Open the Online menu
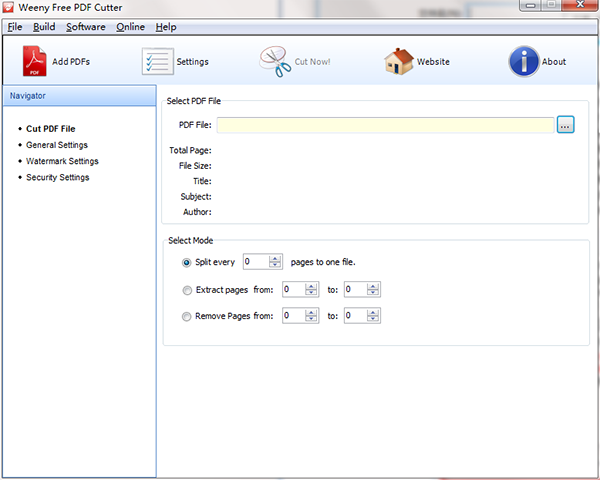 point(130,27)
